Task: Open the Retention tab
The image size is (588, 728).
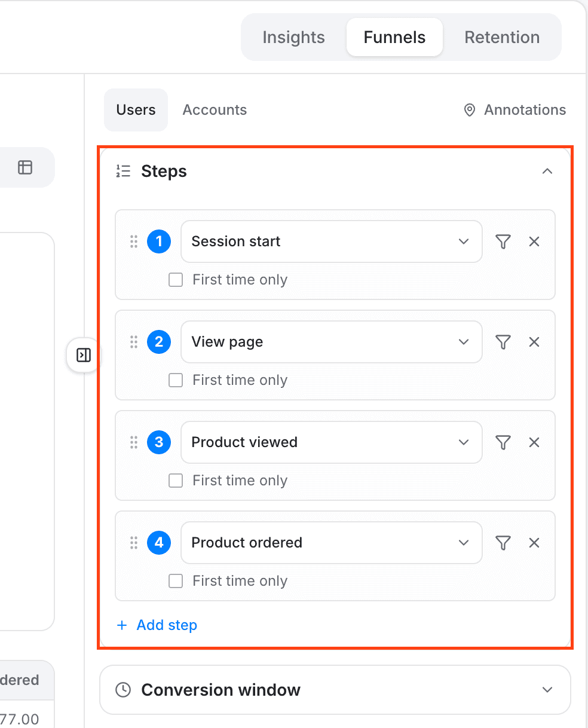Action: (502, 37)
